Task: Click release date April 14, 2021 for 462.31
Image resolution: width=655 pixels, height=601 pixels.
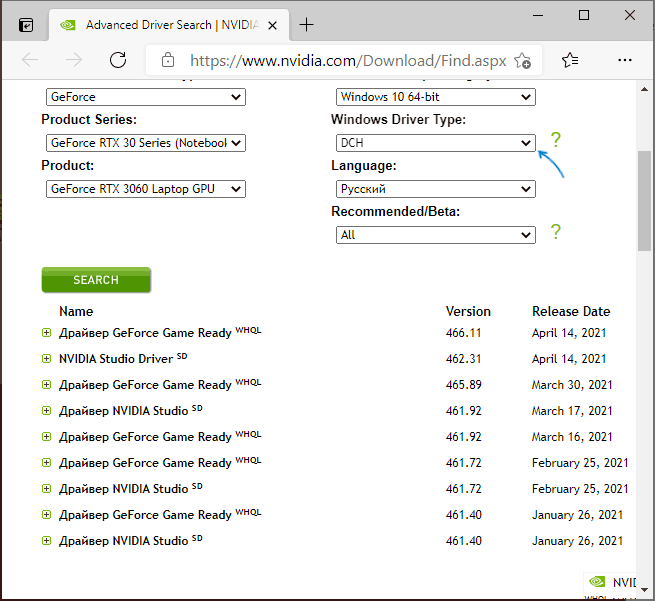Action: click(569, 359)
